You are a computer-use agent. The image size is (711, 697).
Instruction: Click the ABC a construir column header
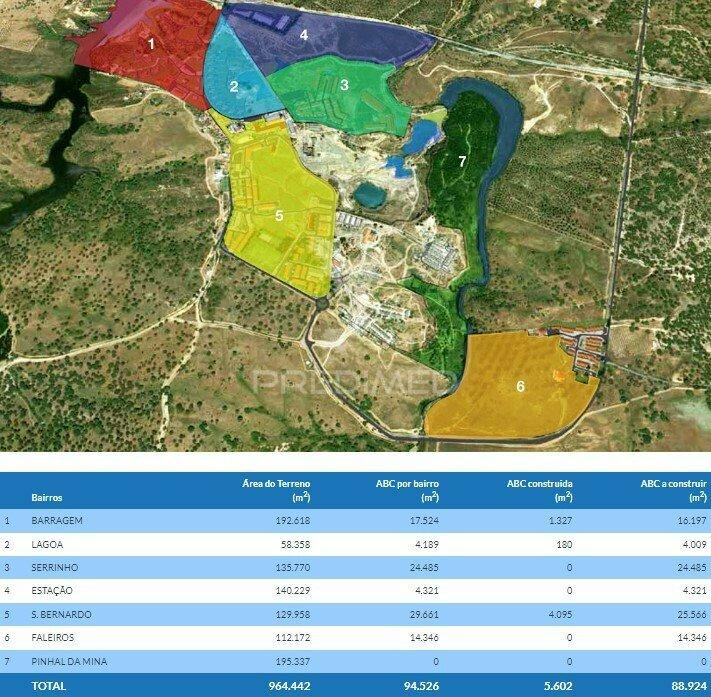click(x=673, y=491)
